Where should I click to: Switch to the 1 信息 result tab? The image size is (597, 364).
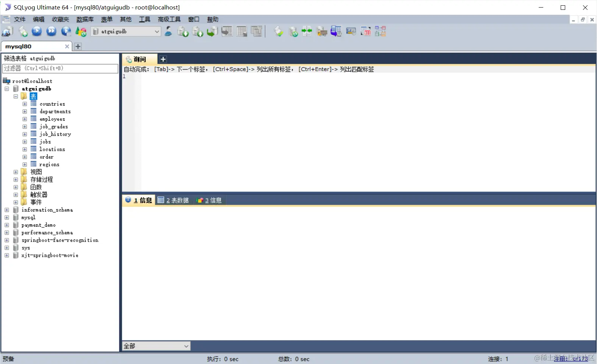139,200
